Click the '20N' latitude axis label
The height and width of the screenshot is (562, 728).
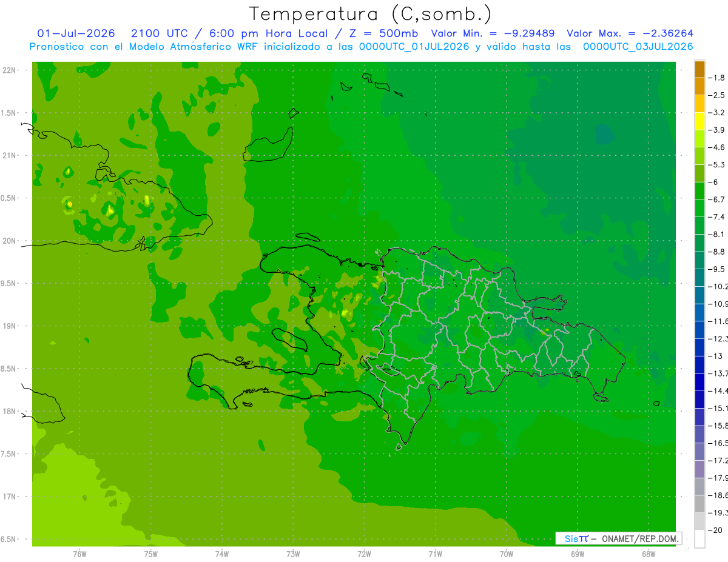pyautogui.click(x=9, y=241)
